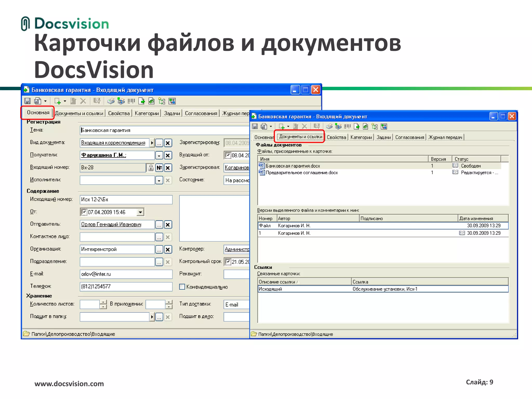The image size is (532, 399).
Task: Click the printer icon in right window toolbar
Action: click(329, 126)
